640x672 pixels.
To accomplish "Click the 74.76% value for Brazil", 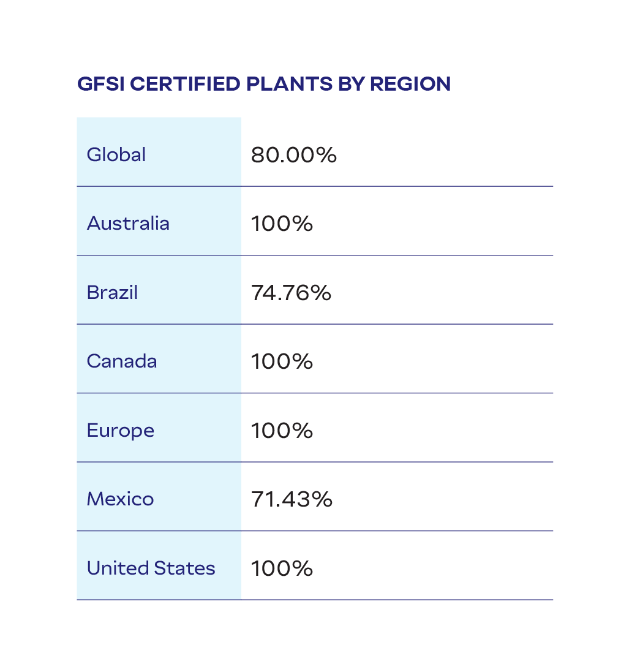I will (291, 293).
